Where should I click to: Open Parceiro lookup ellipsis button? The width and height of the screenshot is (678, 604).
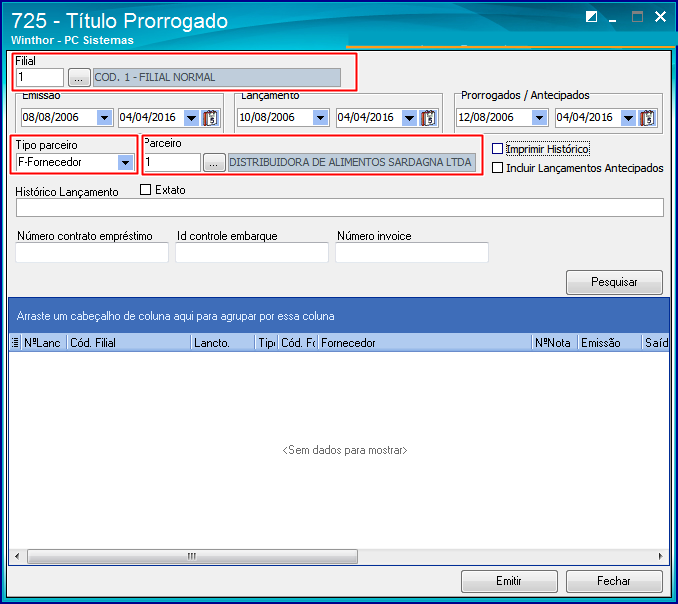214,163
